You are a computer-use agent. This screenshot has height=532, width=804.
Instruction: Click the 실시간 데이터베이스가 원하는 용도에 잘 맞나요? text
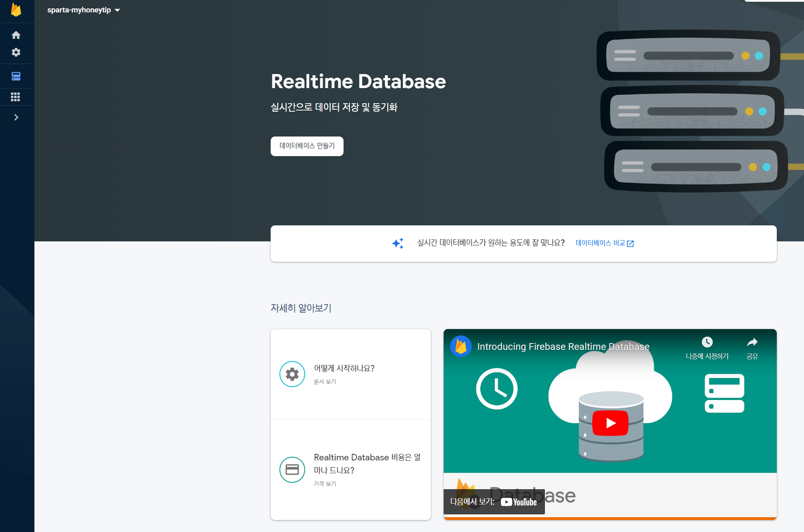(491, 243)
